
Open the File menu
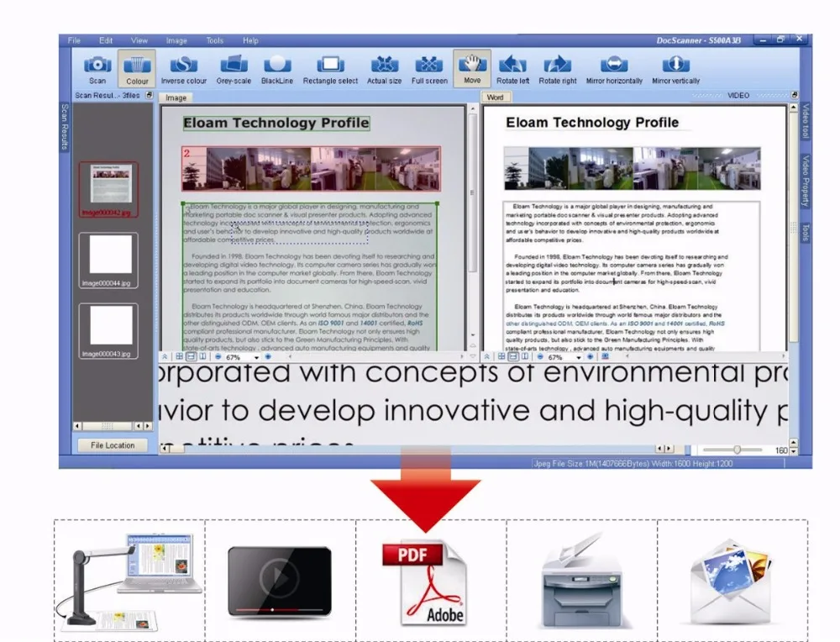74,40
